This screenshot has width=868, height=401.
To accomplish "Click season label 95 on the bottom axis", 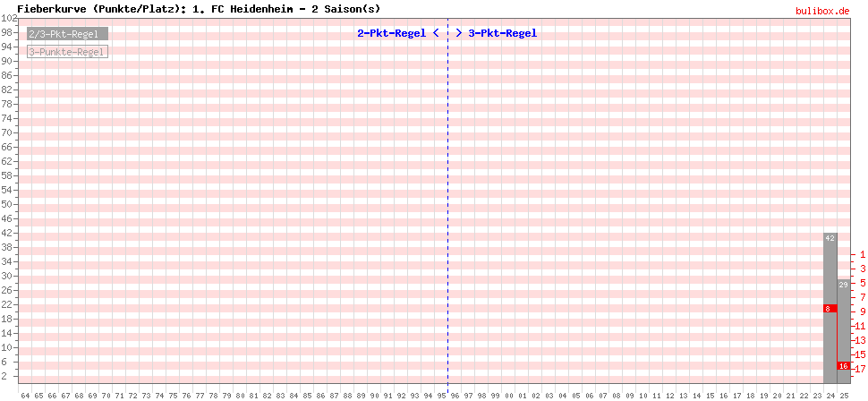I will 441,396.
